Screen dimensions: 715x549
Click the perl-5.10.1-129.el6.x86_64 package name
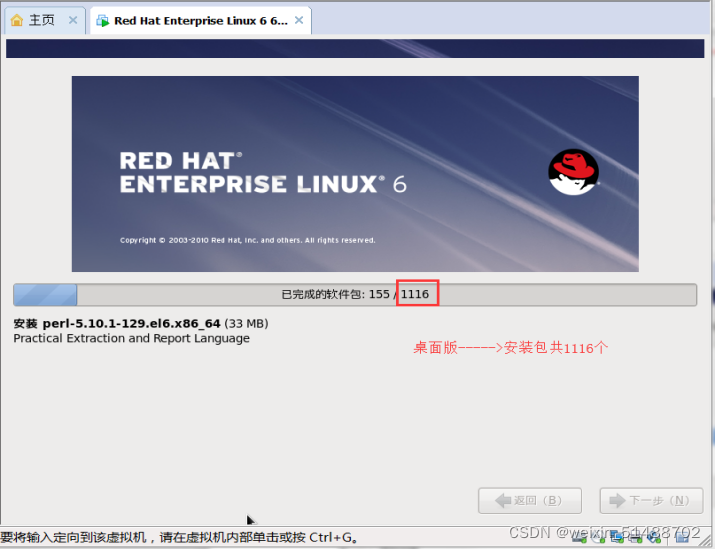tap(131, 323)
